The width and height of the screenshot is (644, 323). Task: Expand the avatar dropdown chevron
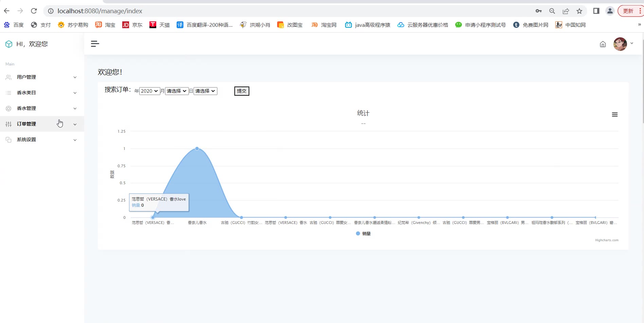(x=632, y=43)
